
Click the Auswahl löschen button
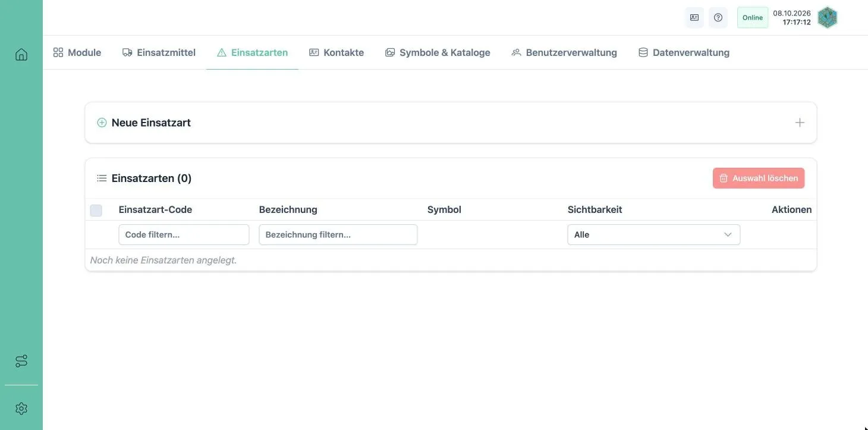759,178
